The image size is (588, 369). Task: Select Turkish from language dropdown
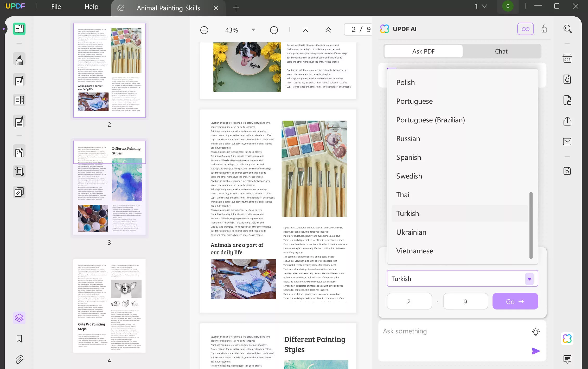point(407,213)
